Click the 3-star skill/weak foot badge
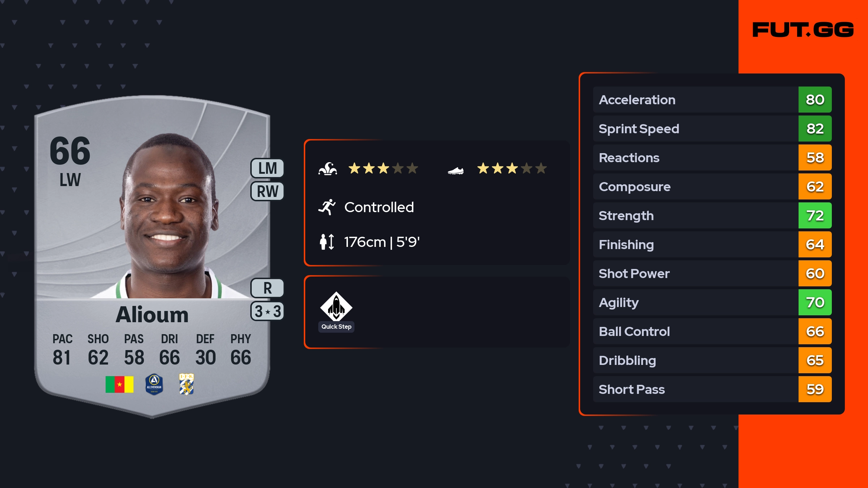 [x=268, y=311]
